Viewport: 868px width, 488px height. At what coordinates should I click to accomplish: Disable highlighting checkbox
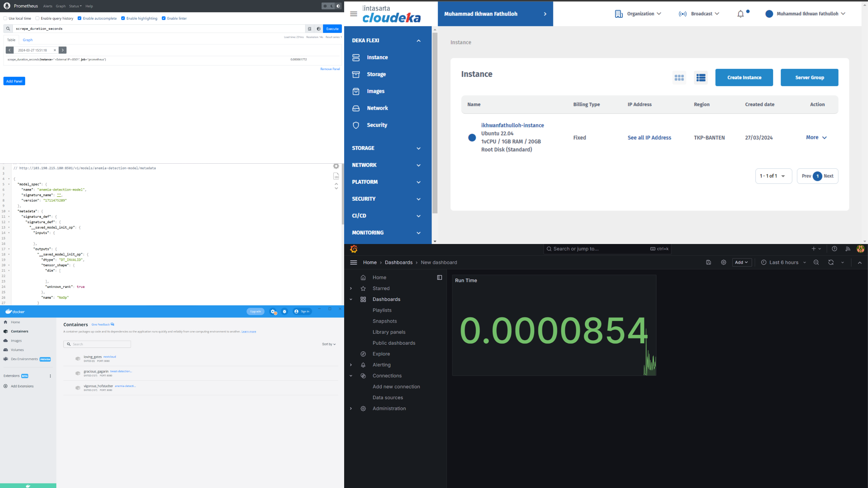tap(123, 18)
